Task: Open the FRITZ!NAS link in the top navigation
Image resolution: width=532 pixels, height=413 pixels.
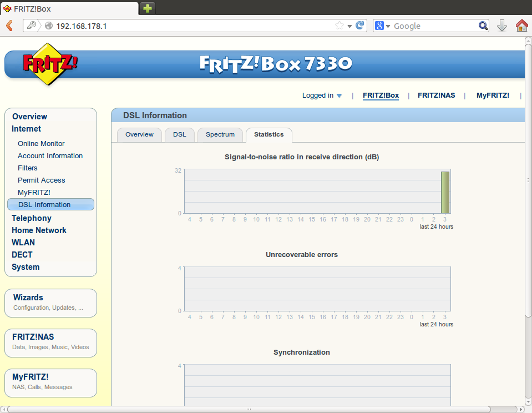Action: click(x=436, y=95)
